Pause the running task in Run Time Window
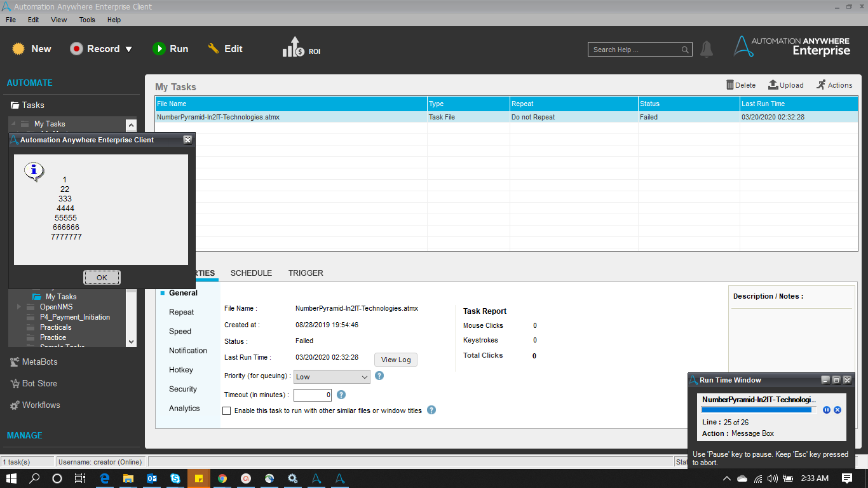The image size is (868, 488). click(x=827, y=410)
